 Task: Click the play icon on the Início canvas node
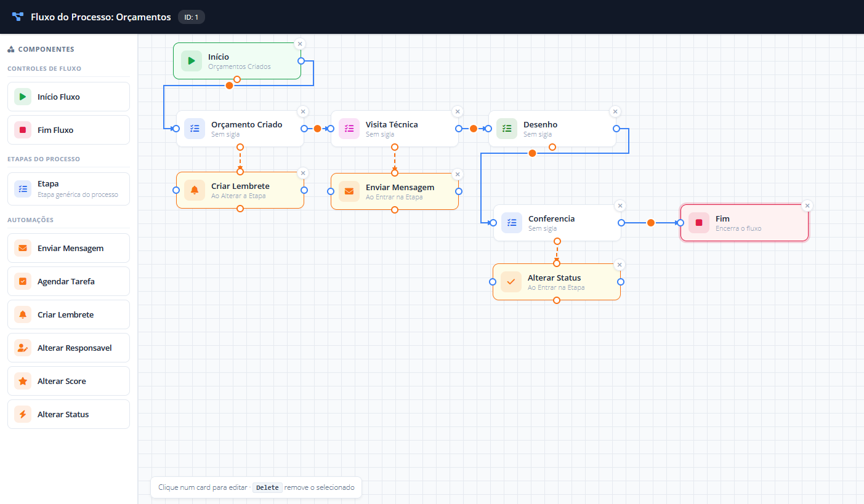[x=192, y=61]
